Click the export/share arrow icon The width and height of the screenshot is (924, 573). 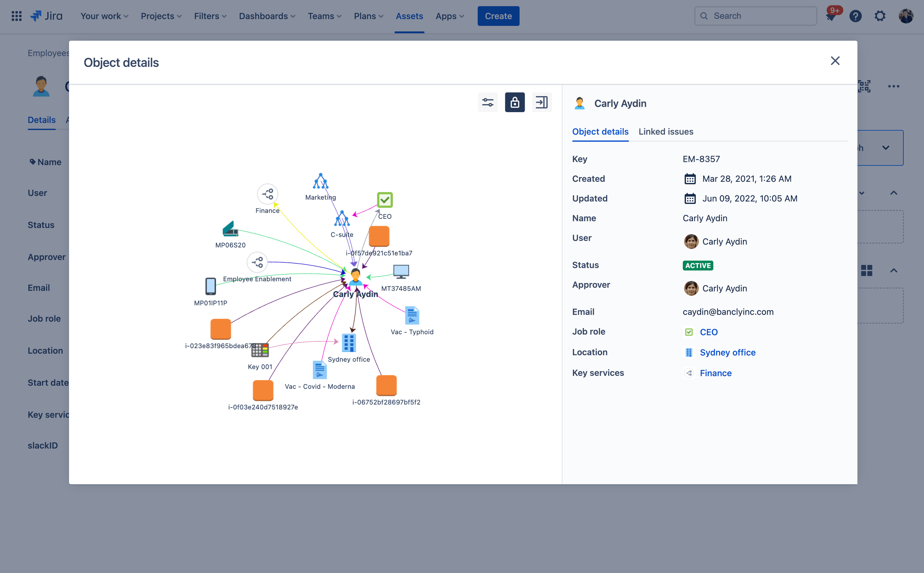tap(541, 102)
